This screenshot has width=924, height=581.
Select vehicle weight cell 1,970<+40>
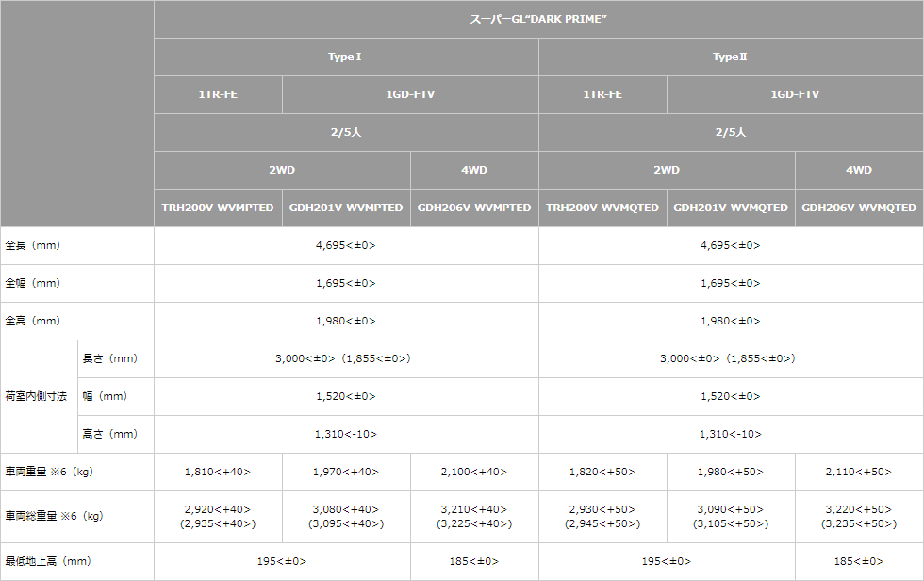(347, 472)
